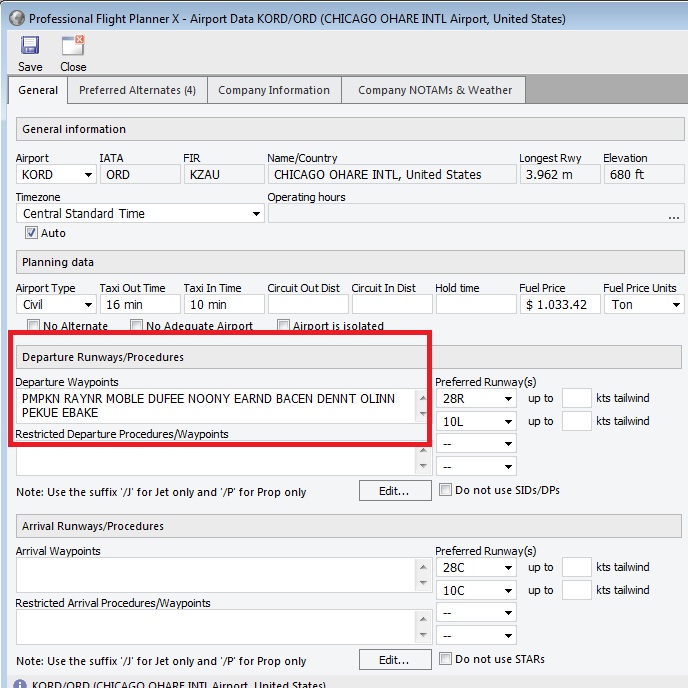
Task: Toggle the Auto timezone checkbox
Action: point(31,233)
